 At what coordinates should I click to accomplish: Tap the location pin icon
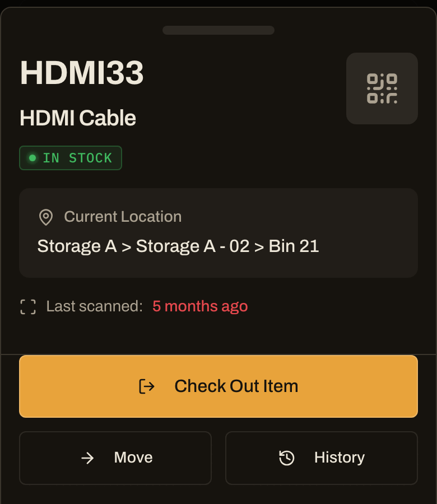46,217
